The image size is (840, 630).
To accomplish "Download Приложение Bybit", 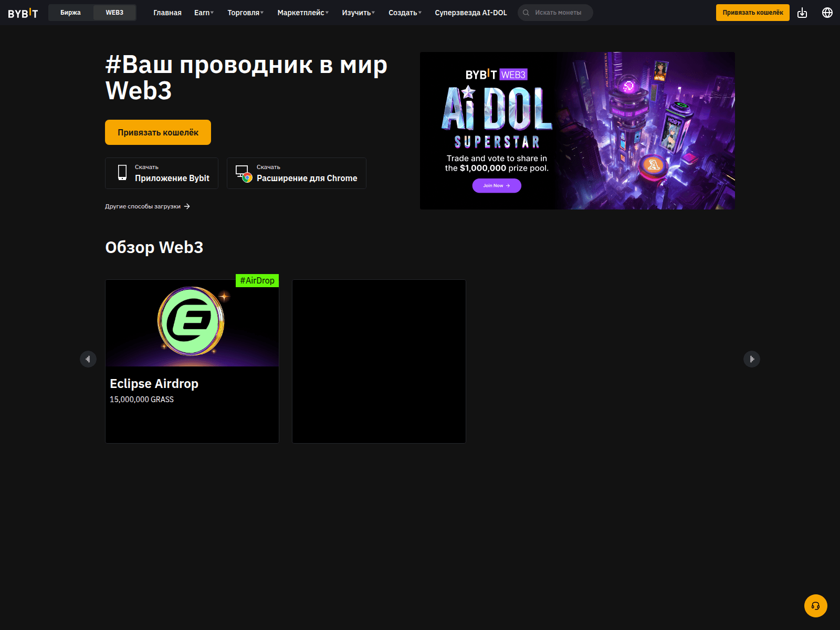I will (x=162, y=173).
